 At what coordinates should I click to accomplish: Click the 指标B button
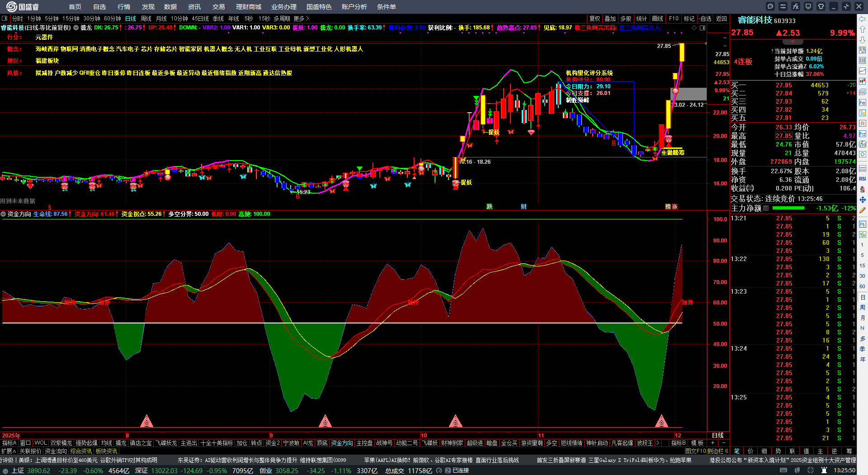tap(679, 443)
